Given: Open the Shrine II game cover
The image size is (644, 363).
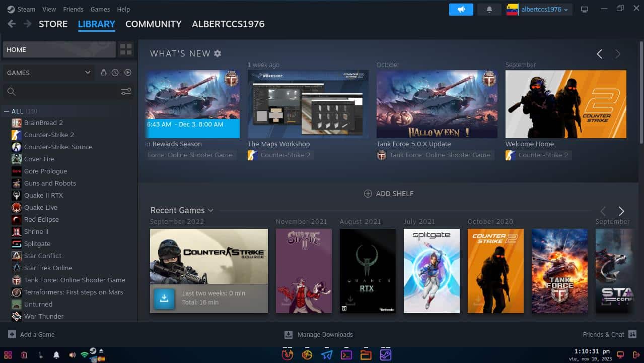Looking at the screenshot, I should 304,271.
